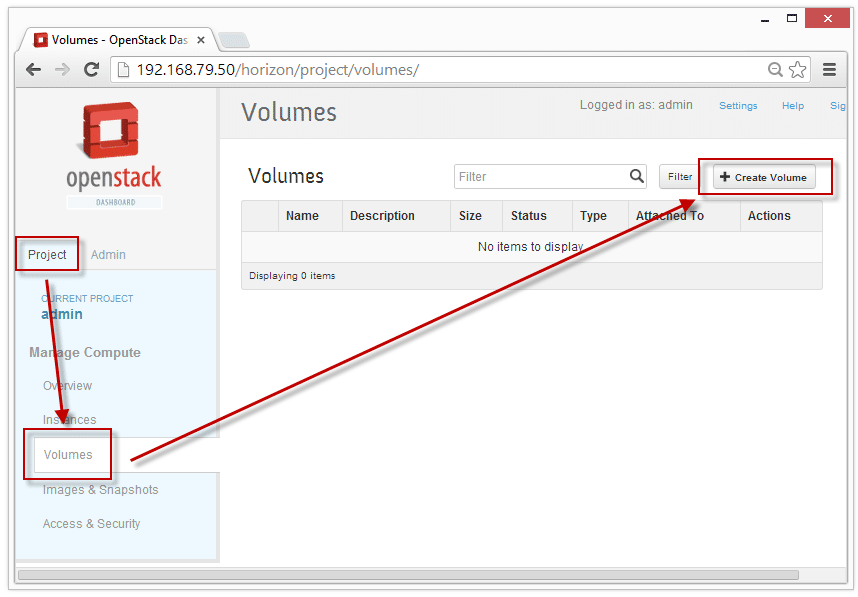The image size is (858, 597).
Task: Reload the page with refresh icon
Action: pyautogui.click(x=91, y=70)
